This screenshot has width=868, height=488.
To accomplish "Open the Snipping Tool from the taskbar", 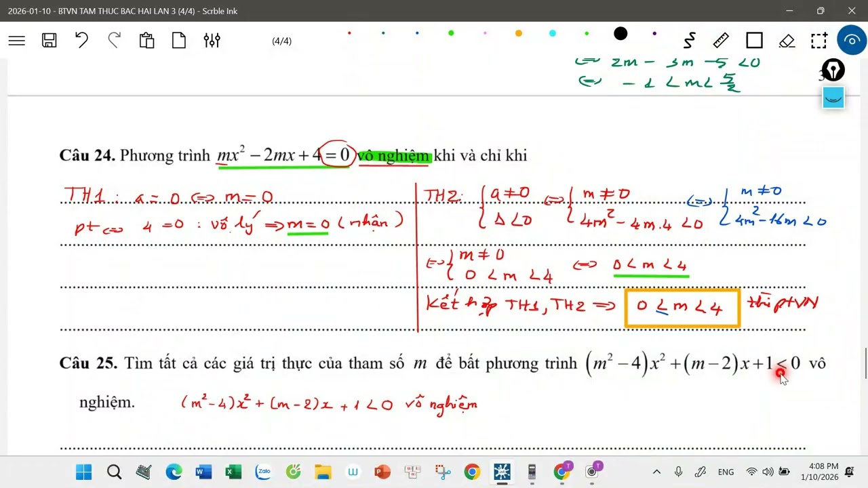I will (x=442, y=472).
